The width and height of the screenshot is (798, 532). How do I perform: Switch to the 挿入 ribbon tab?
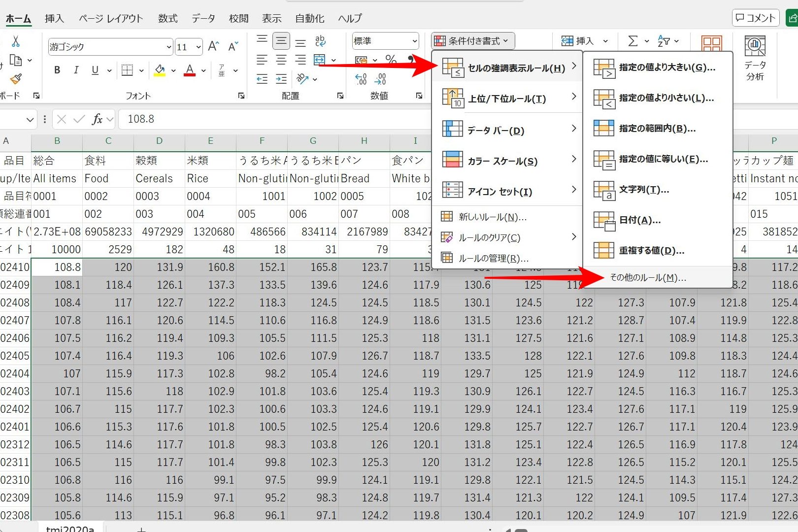tap(54, 18)
